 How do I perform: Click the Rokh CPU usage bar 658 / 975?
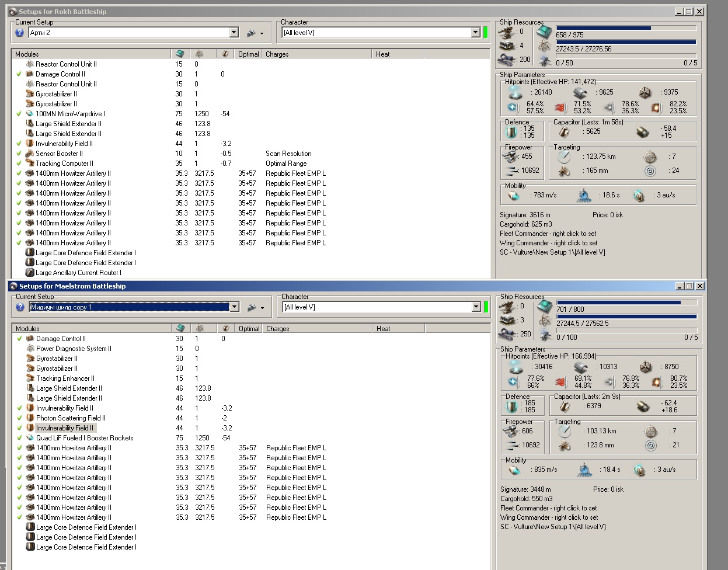626,27
